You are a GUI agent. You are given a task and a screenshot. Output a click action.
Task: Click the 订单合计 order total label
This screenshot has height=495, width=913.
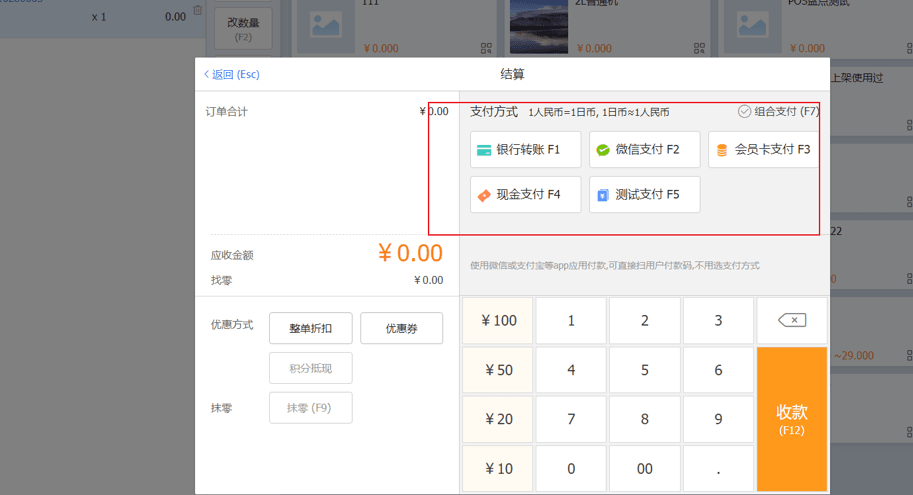click(x=227, y=112)
